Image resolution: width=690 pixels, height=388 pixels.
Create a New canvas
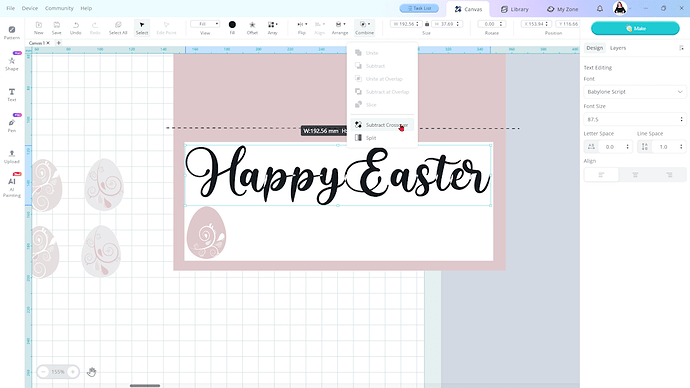(x=39, y=28)
